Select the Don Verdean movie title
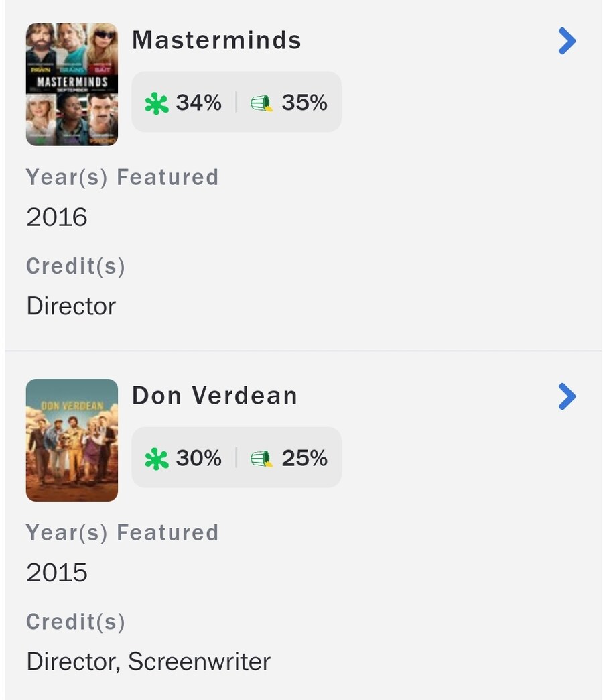This screenshot has width=603, height=700. click(214, 396)
